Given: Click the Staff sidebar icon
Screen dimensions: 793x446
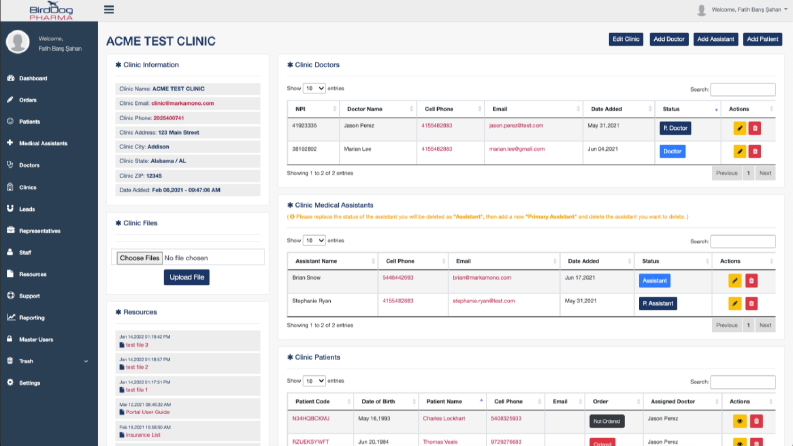Looking at the screenshot, I should tap(10, 252).
